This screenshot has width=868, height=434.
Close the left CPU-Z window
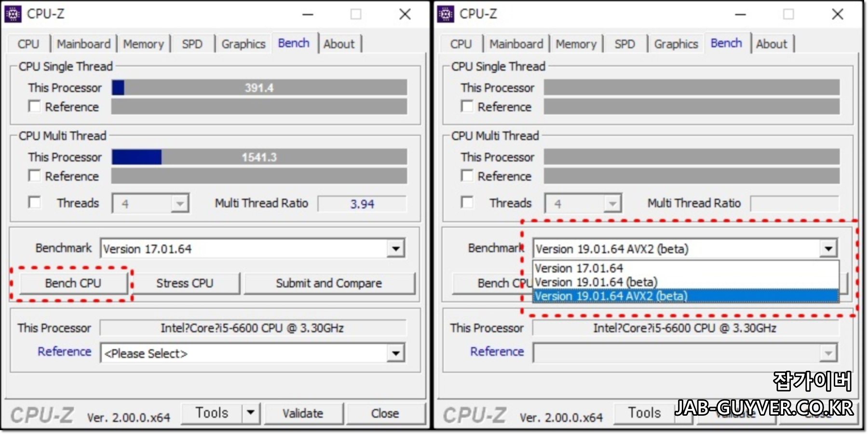[405, 14]
